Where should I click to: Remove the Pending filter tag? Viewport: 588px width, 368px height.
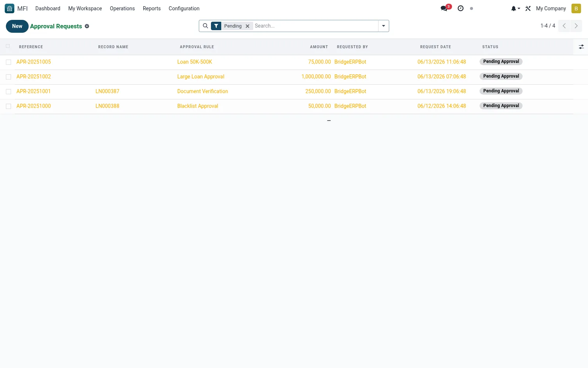(x=248, y=26)
